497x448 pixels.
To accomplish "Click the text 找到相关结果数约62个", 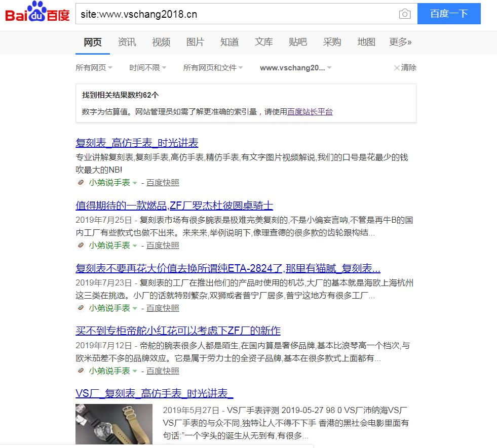I will (121, 95).
